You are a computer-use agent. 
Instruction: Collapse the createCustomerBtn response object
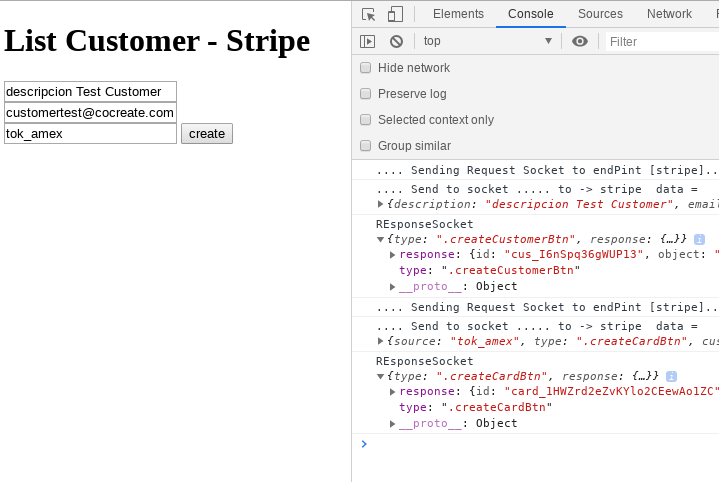tap(380, 240)
